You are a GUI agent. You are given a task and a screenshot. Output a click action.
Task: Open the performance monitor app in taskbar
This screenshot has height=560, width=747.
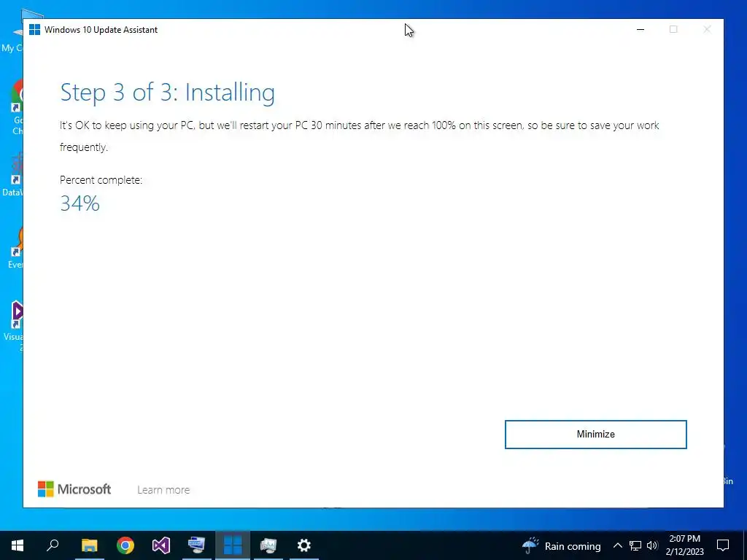pos(268,545)
